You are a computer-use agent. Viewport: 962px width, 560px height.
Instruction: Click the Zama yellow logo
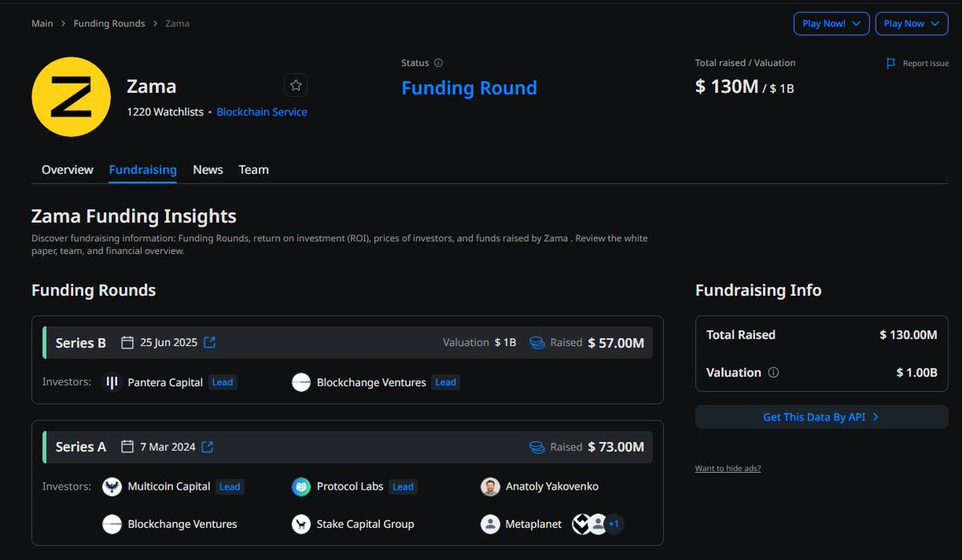click(71, 96)
